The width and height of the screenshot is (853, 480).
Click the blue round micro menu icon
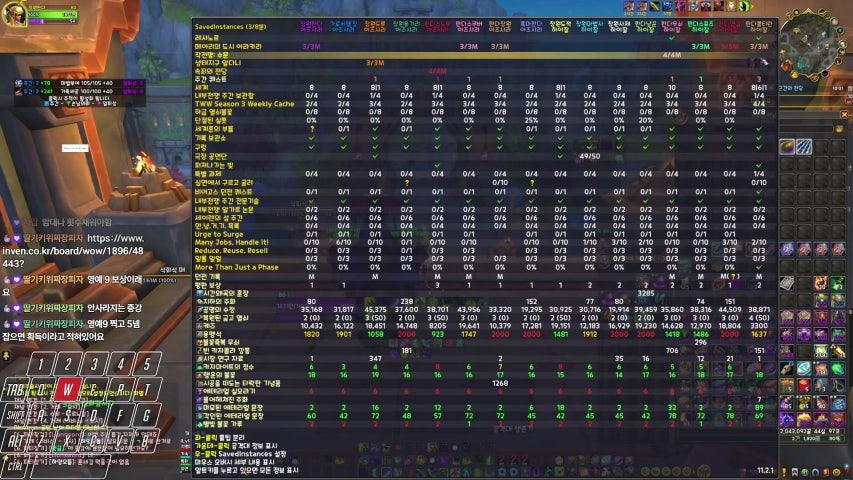815,472
